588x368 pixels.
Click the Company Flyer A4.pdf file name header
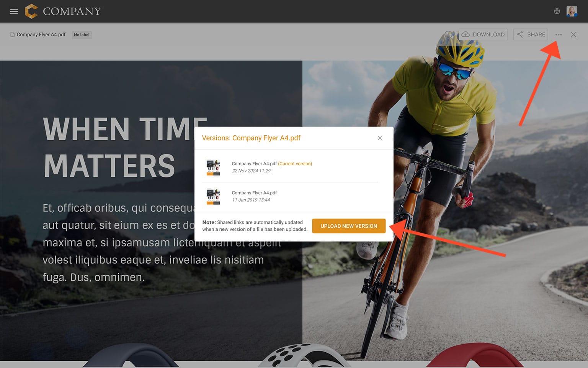point(41,34)
